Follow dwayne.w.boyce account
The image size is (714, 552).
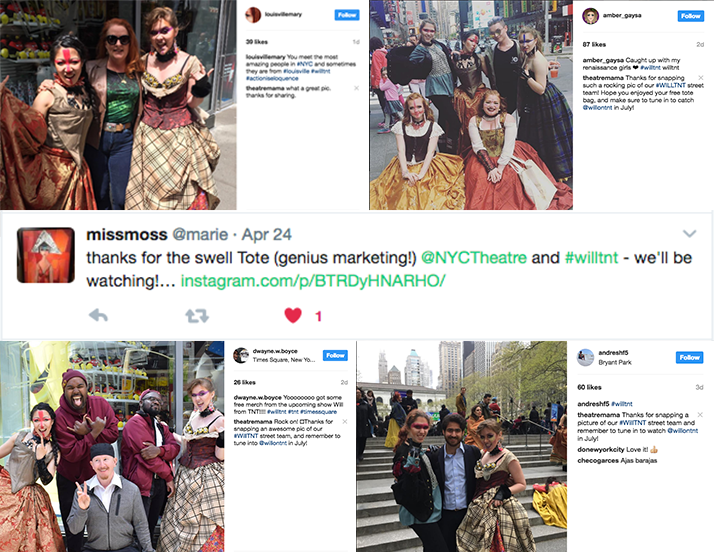point(335,355)
